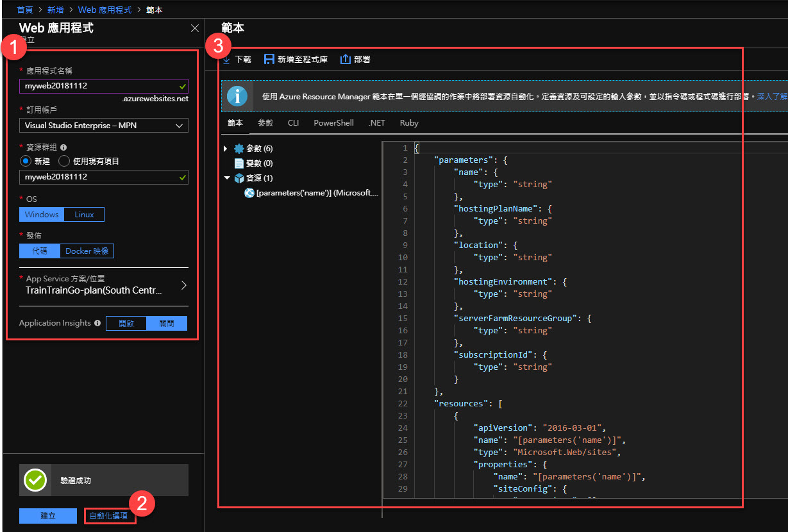The image size is (788, 532).
Task: Click "2016-03-01" apiVersion value
Action: point(573,428)
